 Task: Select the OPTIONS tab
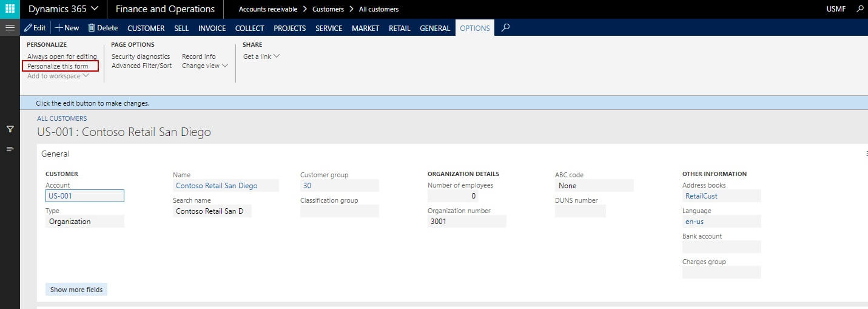click(475, 28)
